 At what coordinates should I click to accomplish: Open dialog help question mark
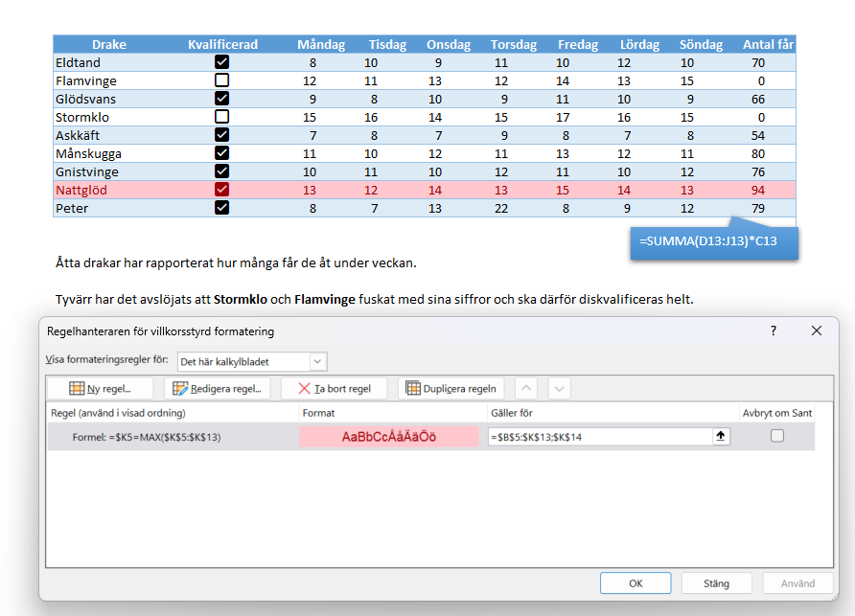tap(774, 331)
